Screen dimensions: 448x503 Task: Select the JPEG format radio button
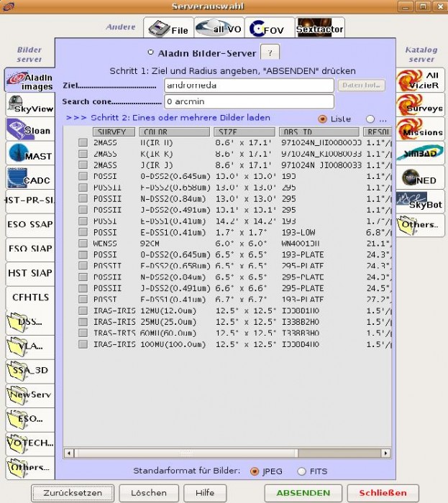[x=255, y=471]
